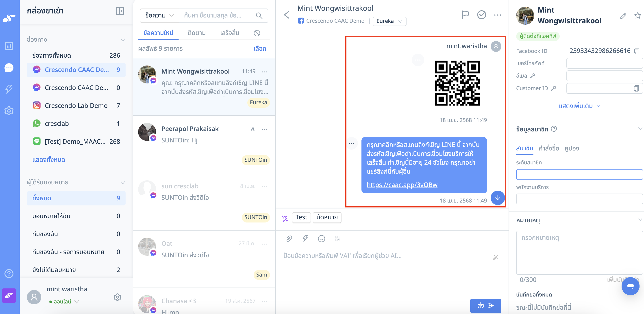Select the Crescendo Lab Demo Instagram channel
The height and width of the screenshot is (314, 644).
[76, 105]
